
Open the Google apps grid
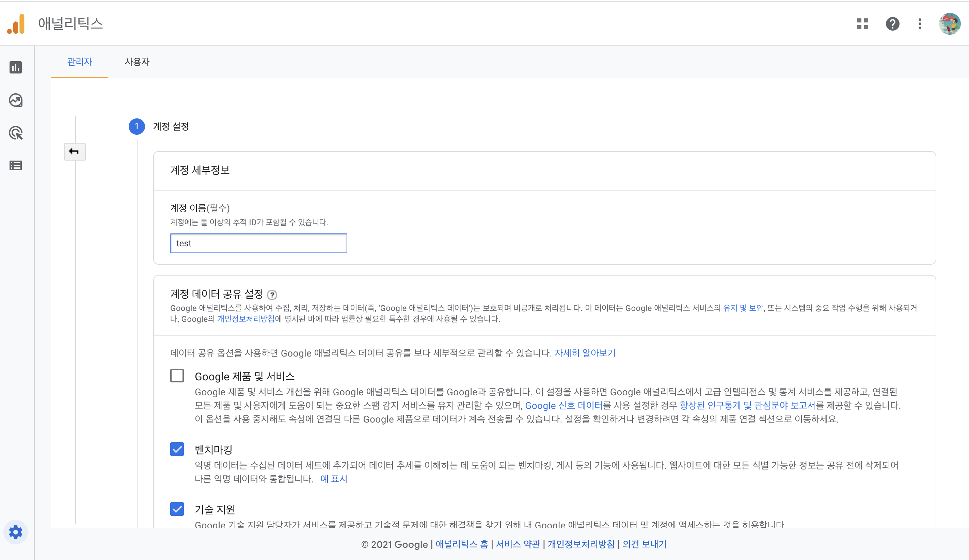pos(862,24)
